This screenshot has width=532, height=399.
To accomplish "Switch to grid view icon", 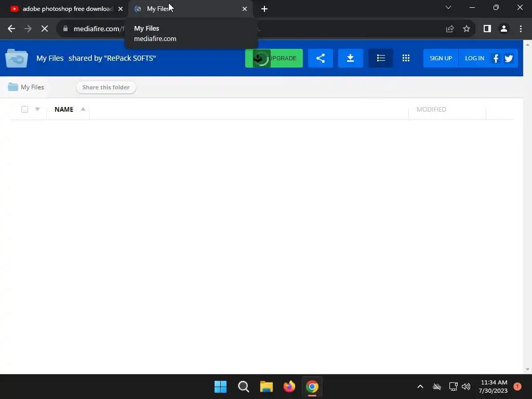I will click(x=406, y=58).
